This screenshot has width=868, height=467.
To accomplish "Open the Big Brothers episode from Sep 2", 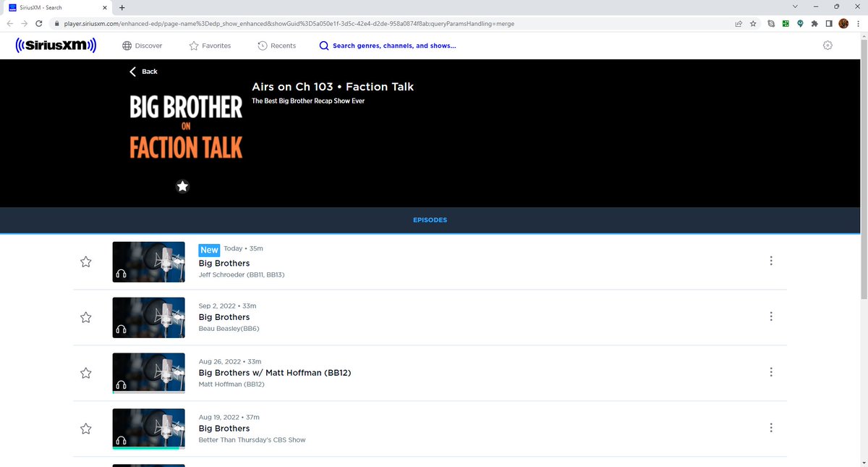I will click(224, 317).
